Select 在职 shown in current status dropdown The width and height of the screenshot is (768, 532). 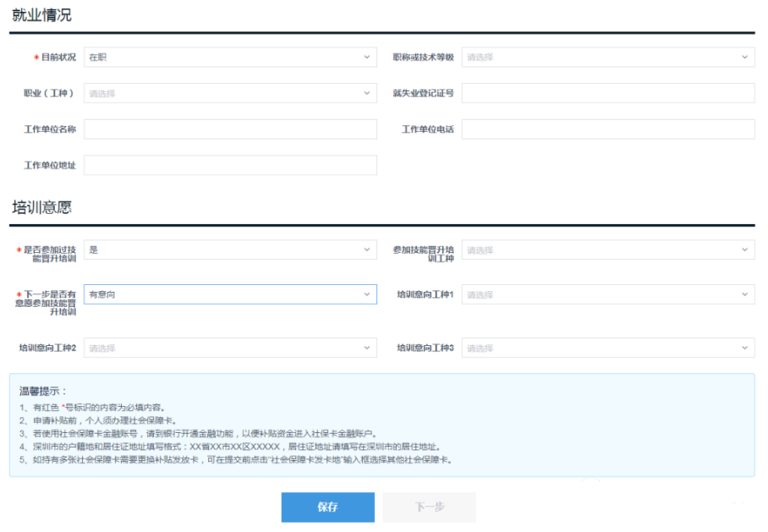(x=101, y=57)
